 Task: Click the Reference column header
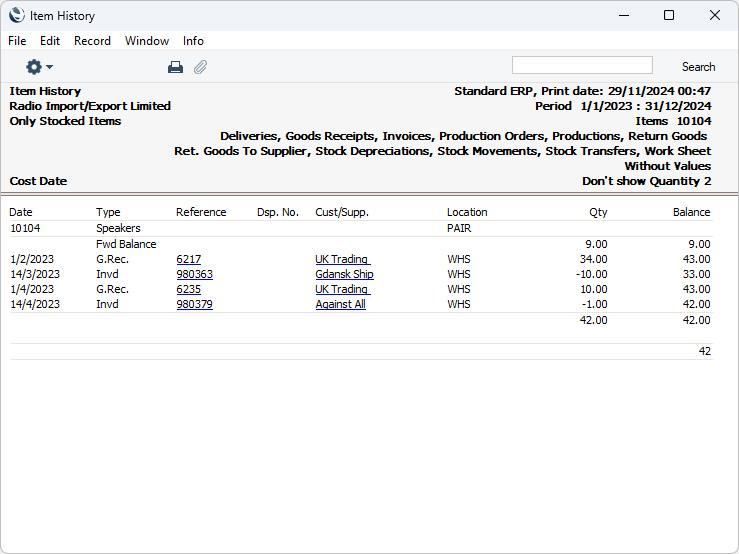coord(201,212)
